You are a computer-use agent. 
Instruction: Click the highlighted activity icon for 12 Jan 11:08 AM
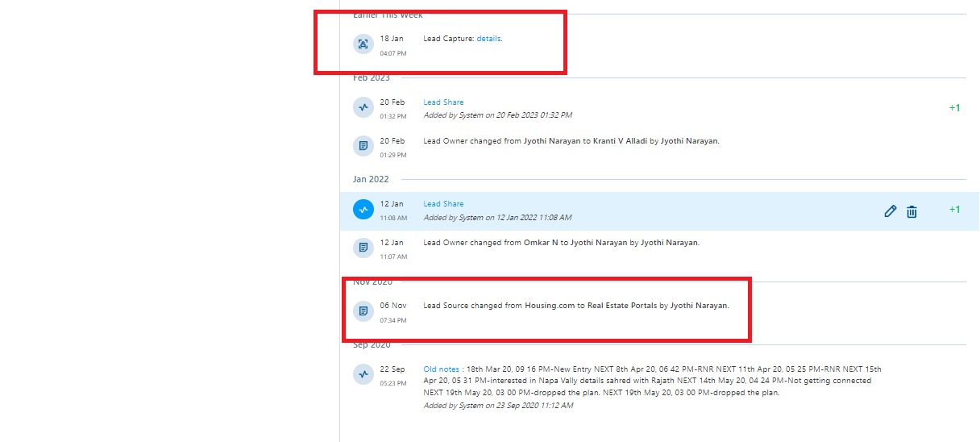(x=363, y=209)
